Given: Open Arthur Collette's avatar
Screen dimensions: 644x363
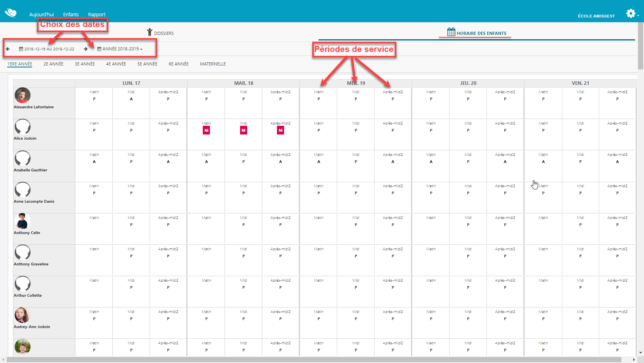Looking at the screenshot, I should 23,284.
